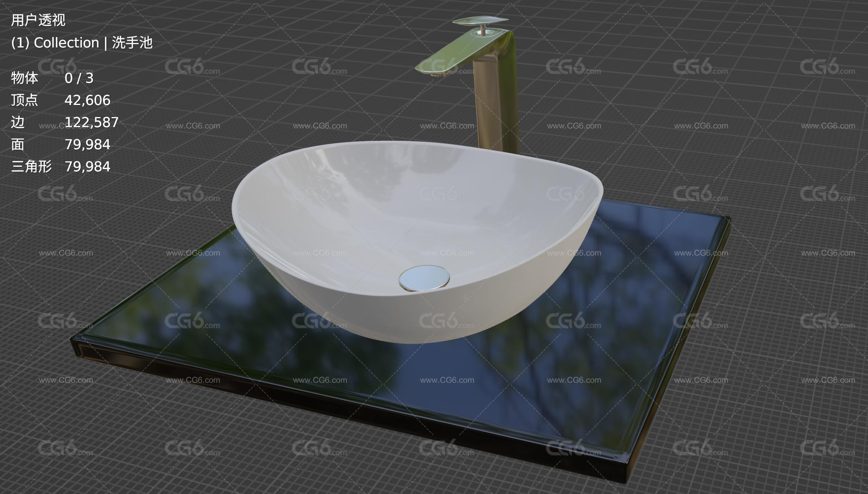
Task: Click the '顶点' statistics label
Action: pos(25,100)
